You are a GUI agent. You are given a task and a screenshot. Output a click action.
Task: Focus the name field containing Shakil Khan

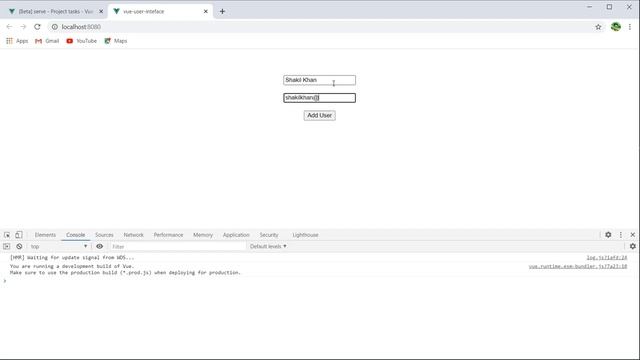pos(320,80)
